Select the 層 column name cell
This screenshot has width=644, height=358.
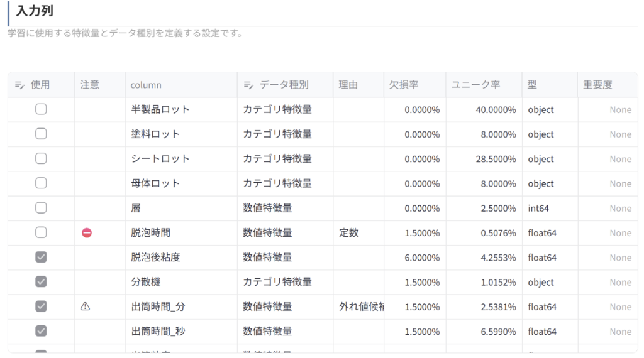click(181, 208)
